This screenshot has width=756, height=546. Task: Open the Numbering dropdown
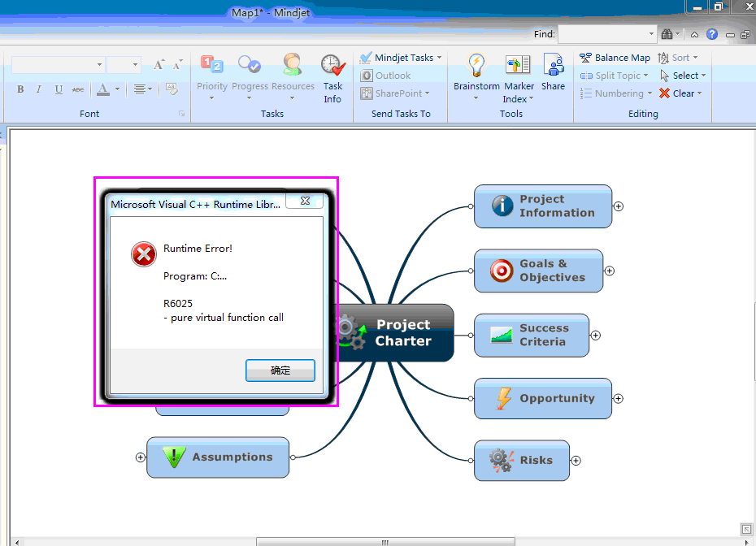pyautogui.click(x=615, y=93)
